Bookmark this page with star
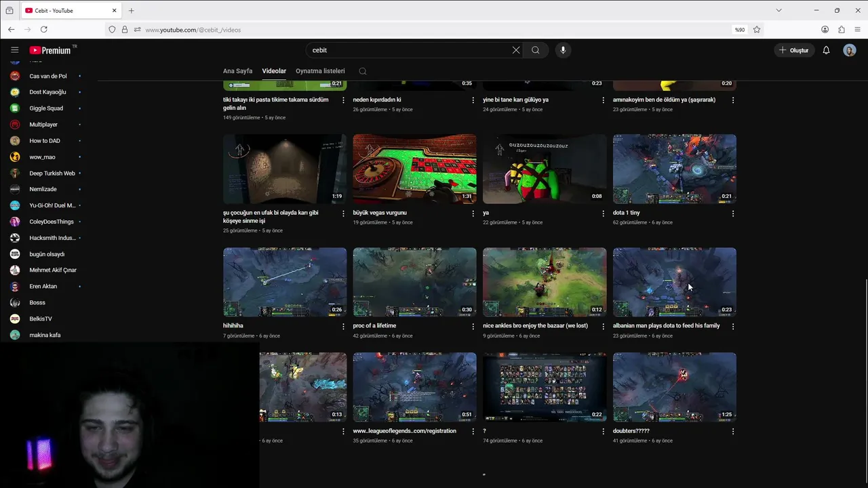Viewport: 868px width, 488px height. 757,30
